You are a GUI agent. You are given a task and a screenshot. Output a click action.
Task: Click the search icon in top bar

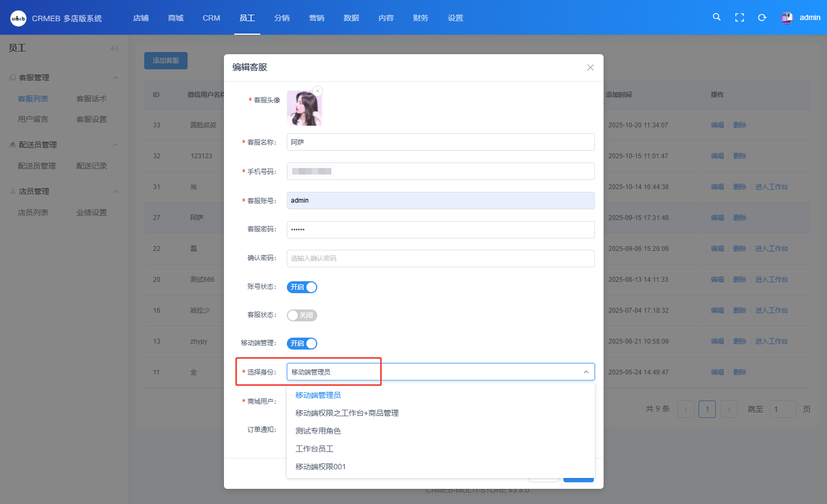tap(716, 17)
